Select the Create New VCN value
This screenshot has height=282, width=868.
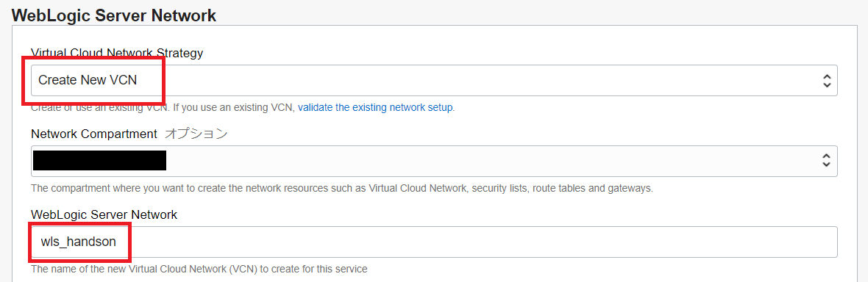[x=88, y=80]
